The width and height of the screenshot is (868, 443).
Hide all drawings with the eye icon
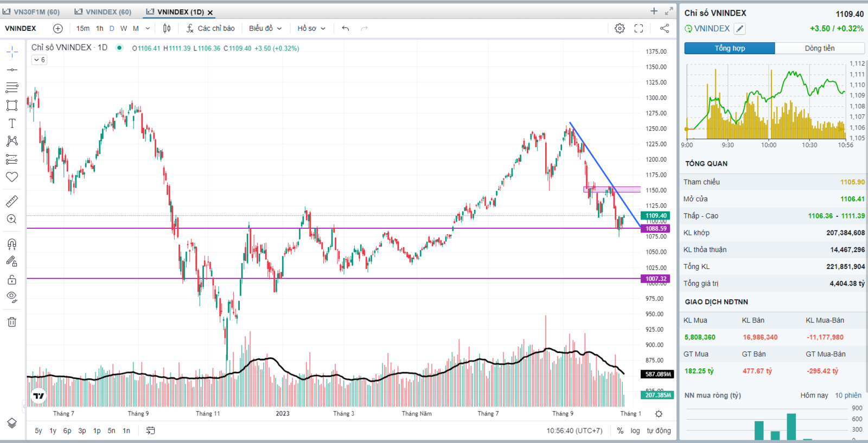tap(12, 297)
